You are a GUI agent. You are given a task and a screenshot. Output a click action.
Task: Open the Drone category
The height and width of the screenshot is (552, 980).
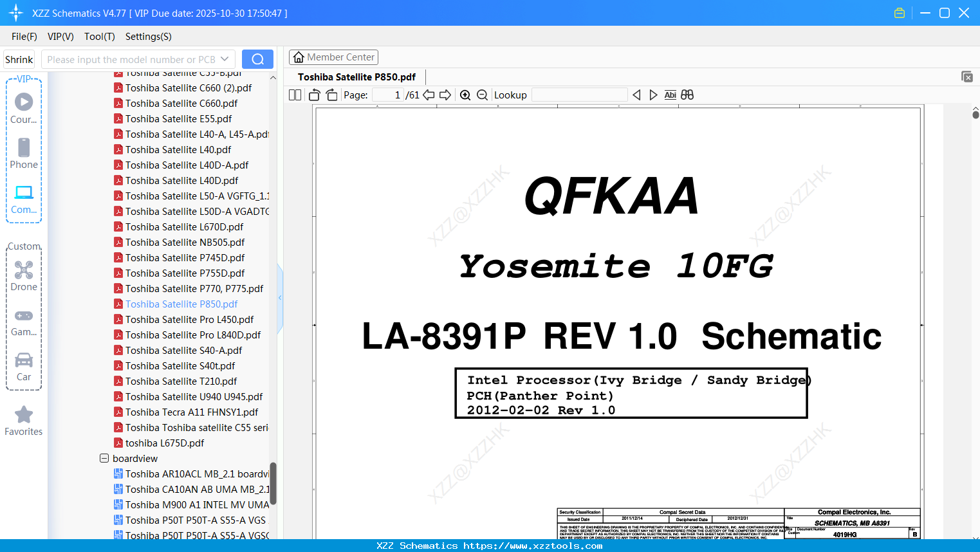coord(24,276)
